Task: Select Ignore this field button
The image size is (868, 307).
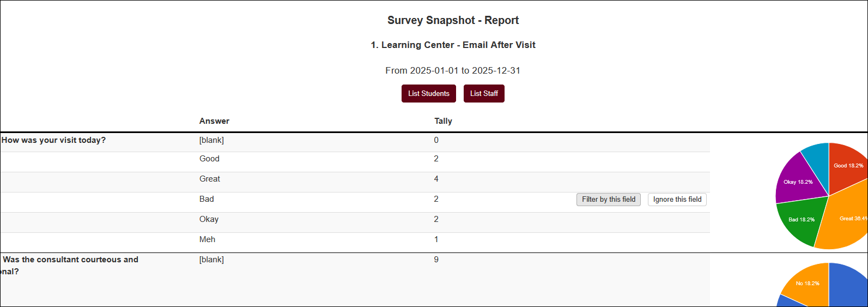Action: (677, 200)
